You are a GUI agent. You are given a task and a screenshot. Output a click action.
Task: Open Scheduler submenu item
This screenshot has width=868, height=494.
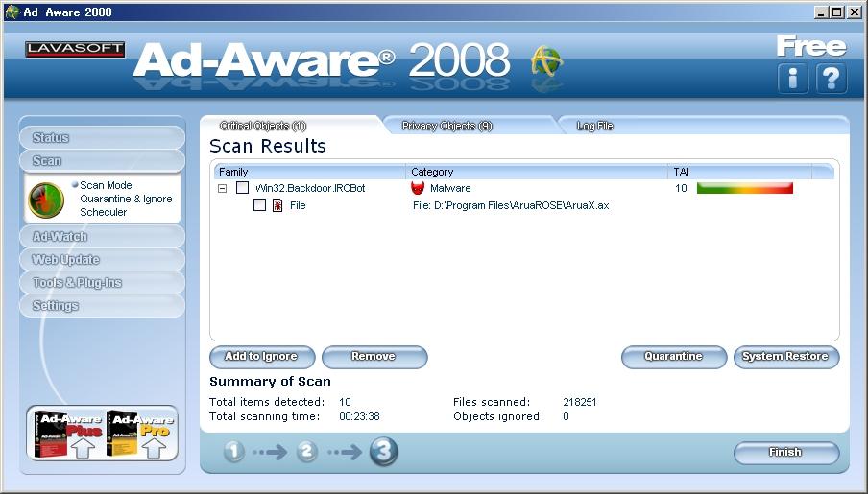click(x=104, y=212)
